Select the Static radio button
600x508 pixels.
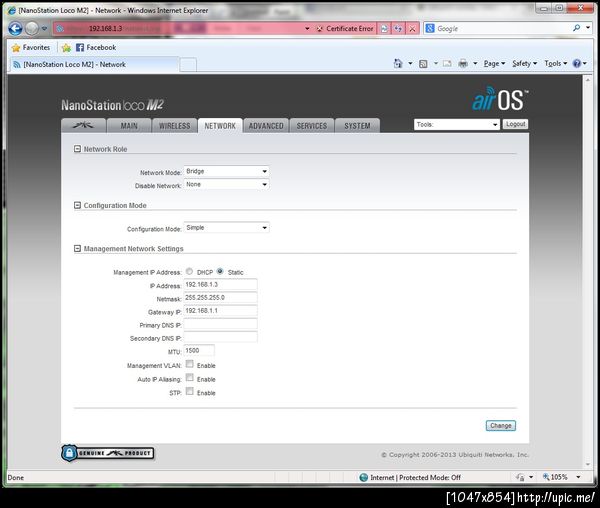(220, 271)
